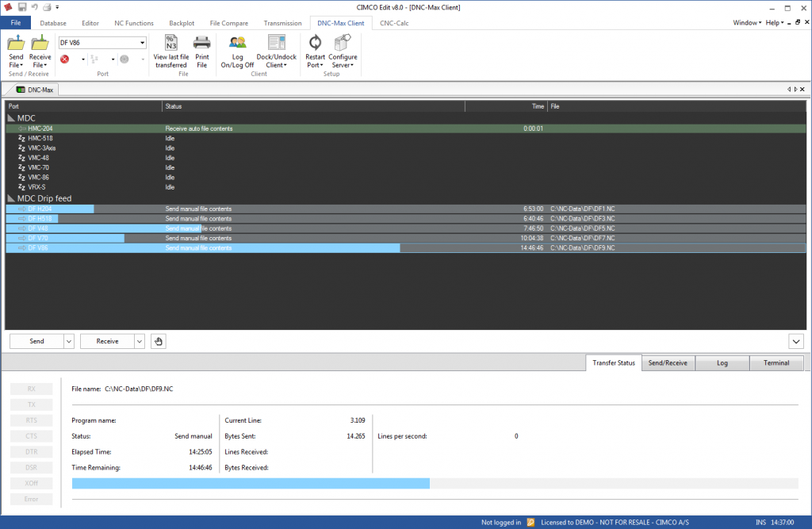Open the Terminal tab

776,363
